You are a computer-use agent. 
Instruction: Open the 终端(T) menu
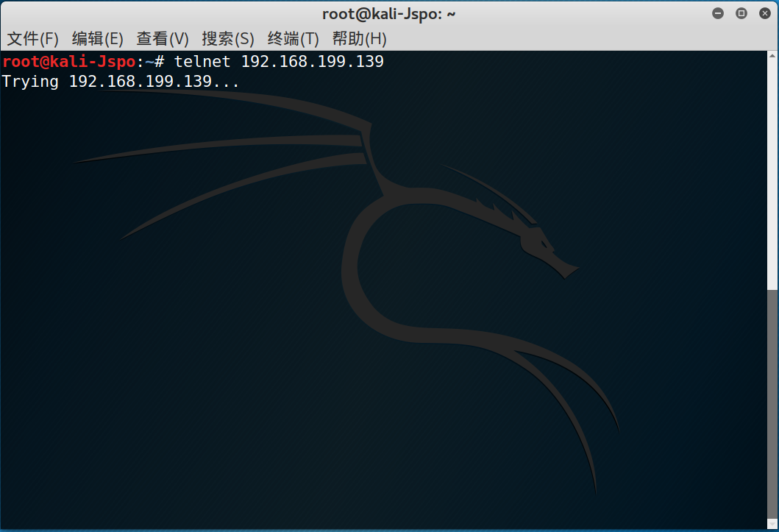(293, 39)
